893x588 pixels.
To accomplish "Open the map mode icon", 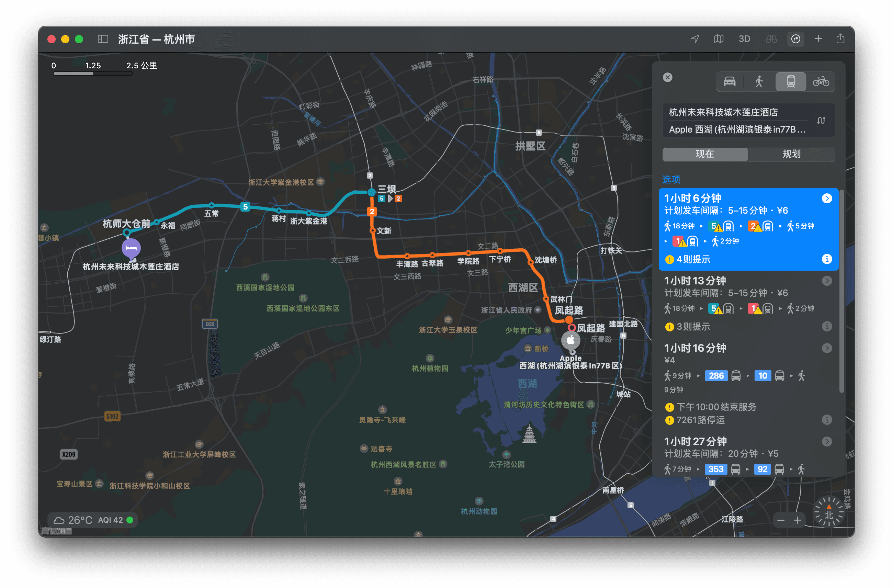I will point(719,39).
